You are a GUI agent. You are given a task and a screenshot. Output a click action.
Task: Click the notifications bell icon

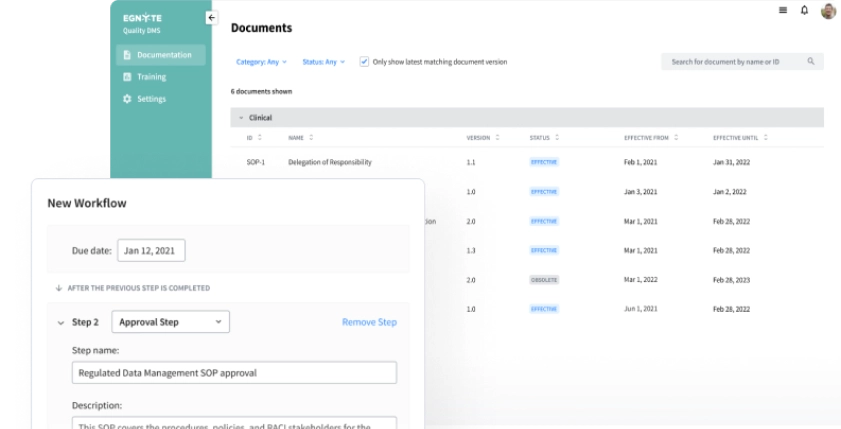point(804,10)
